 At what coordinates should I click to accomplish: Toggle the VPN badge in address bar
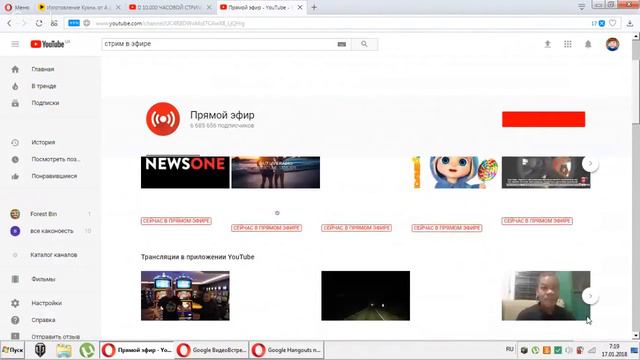pyautogui.click(x=74, y=23)
